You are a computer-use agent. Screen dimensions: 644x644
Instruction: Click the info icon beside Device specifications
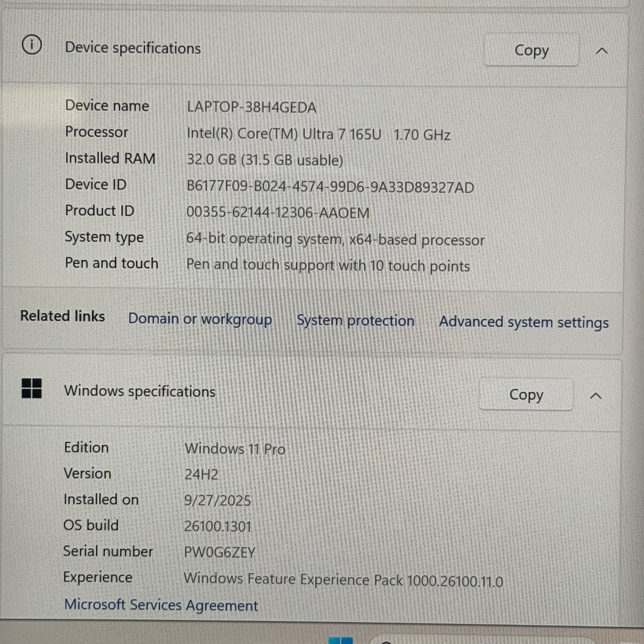(x=32, y=45)
